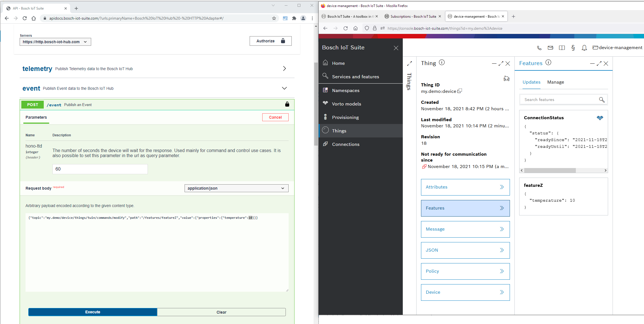Viewport: 644px width, 324px height.
Task: Click the hono-ttd value input field
Action: [x=100, y=169]
